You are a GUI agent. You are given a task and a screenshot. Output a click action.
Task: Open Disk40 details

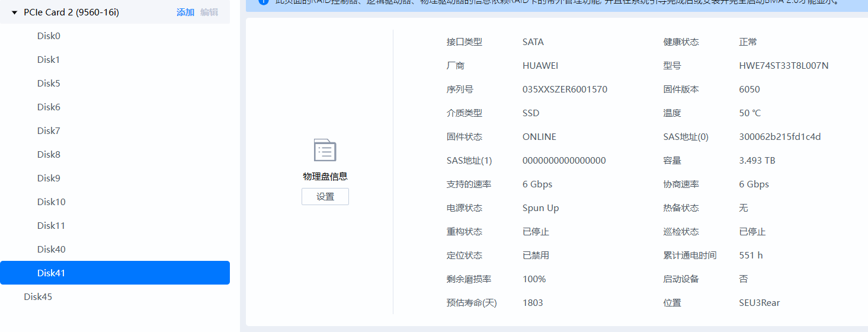51,250
